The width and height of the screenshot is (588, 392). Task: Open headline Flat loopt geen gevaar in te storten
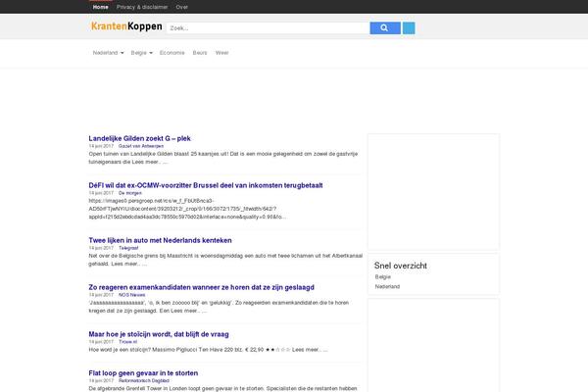(x=143, y=373)
